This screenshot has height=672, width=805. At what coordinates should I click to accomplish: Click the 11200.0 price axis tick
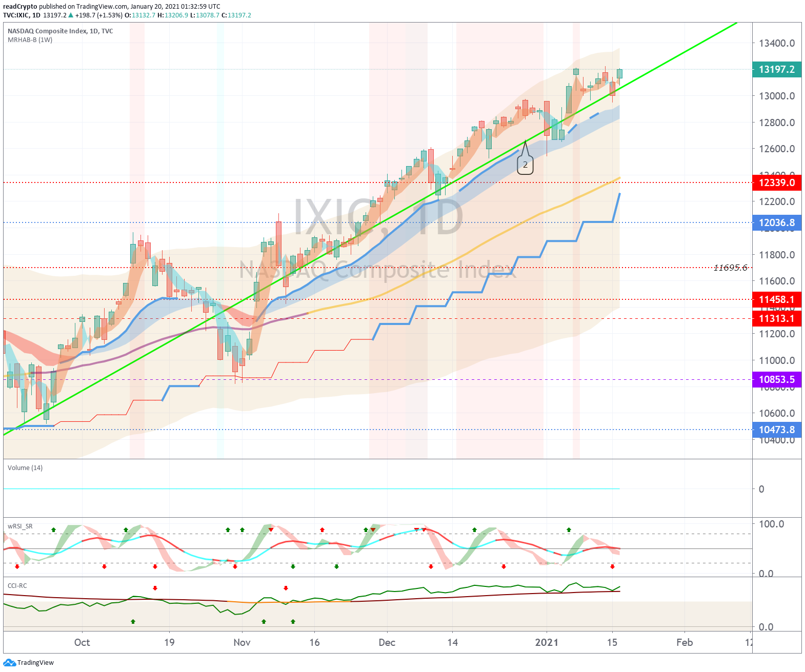(777, 334)
